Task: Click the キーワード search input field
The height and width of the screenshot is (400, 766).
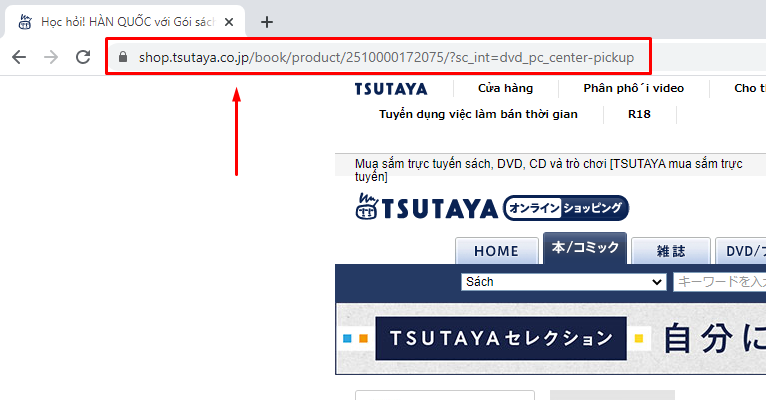Action: pyautogui.click(x=720, y=282)
